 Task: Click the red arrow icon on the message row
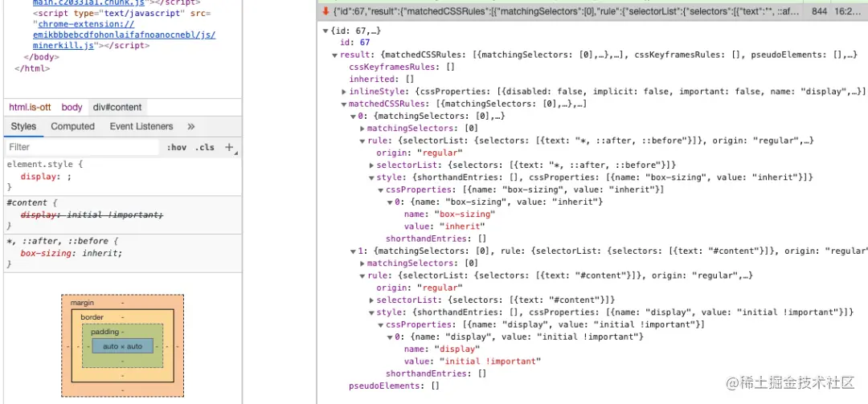tap(326, 11)
